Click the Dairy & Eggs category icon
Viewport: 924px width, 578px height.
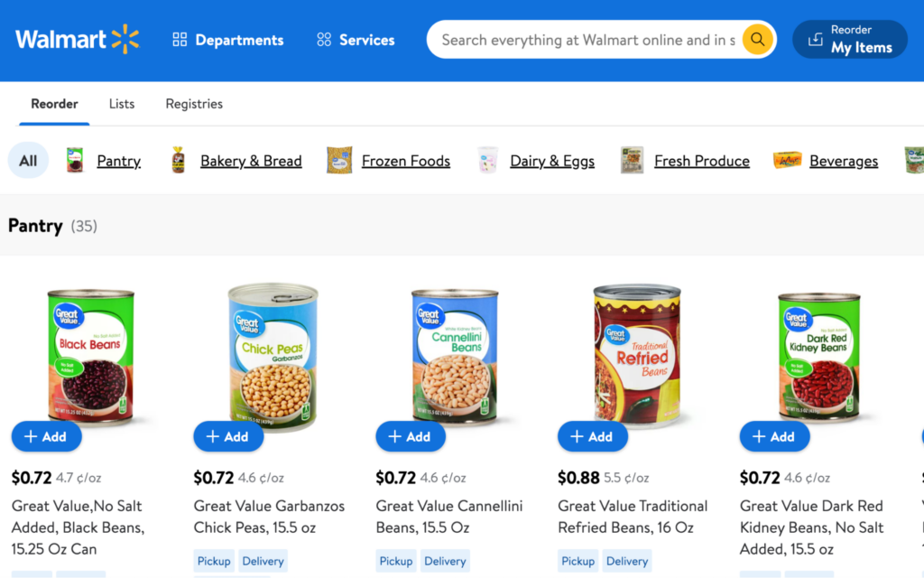487,161
